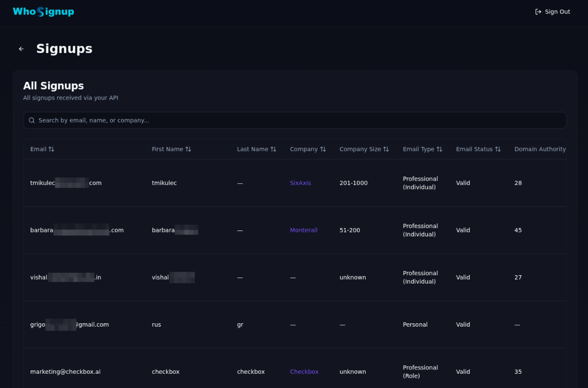Click sort arrows next to Company header

tap(323, 149)
